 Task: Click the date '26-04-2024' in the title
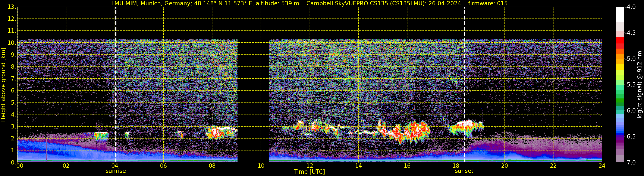(x=444, y=3)
